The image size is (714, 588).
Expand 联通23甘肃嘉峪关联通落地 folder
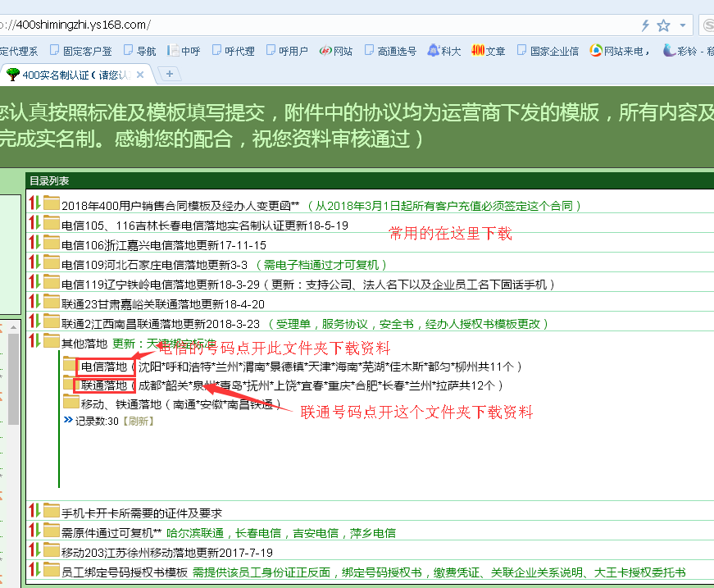[x=34, y=303]
